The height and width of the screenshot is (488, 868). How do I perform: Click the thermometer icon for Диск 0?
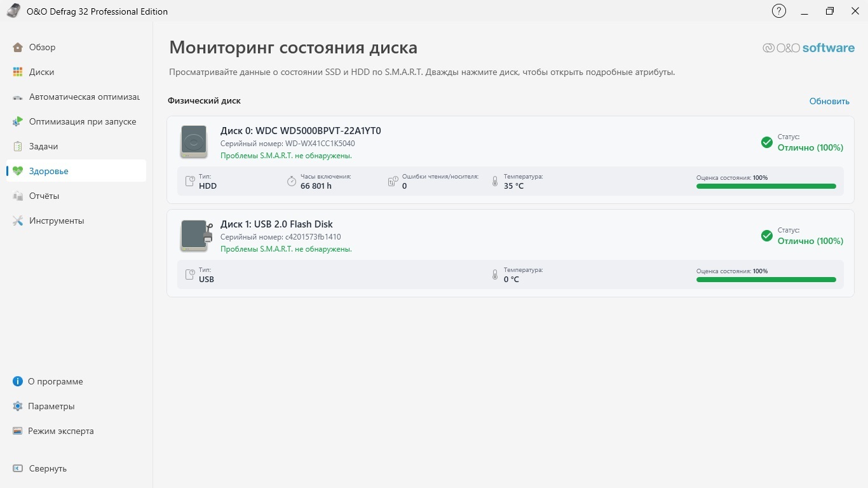495,181
